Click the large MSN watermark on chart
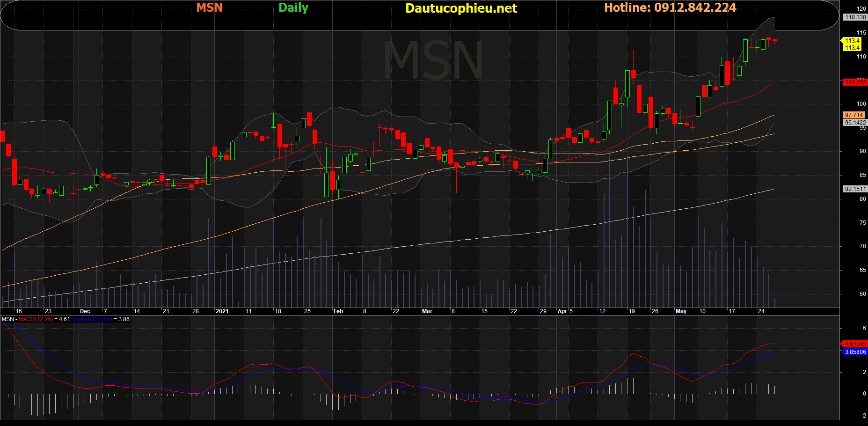 click(433, 61)
